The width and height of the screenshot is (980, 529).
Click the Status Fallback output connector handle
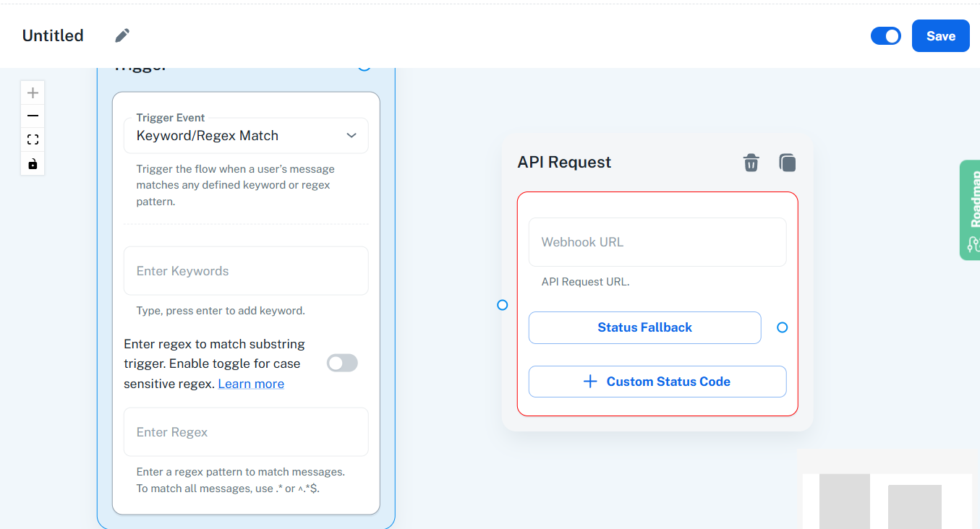pyautogui.click(x=782, y=327)
